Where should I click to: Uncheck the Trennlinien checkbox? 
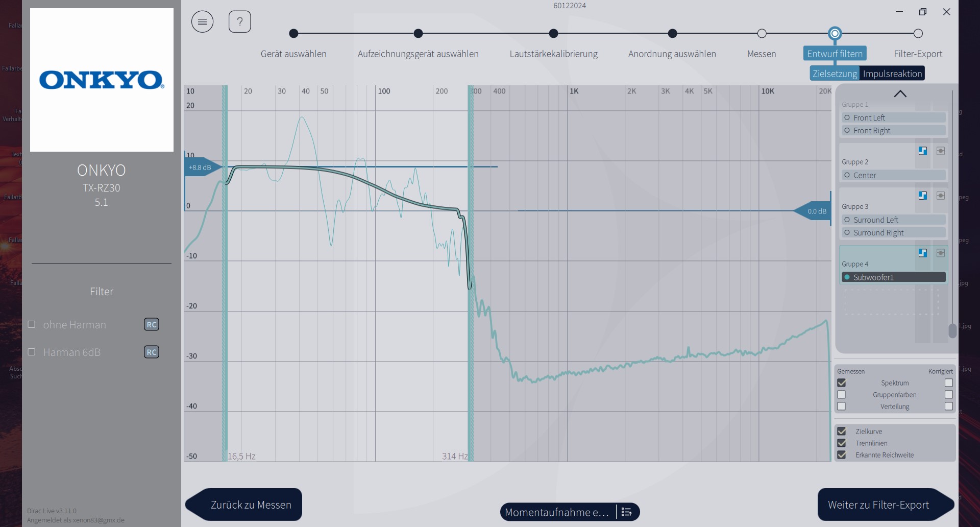(842, 443)
